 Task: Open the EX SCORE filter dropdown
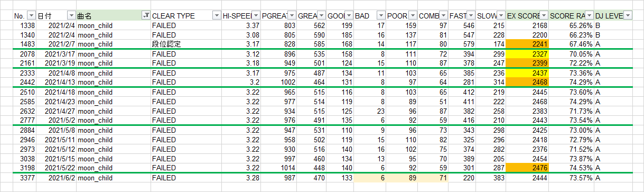[x=544, y=16]
